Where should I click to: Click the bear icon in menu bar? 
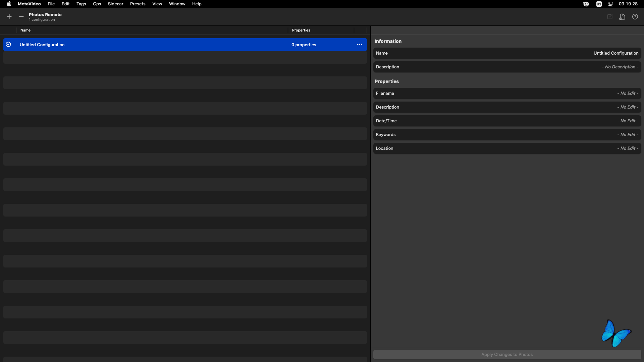point(586,4)
